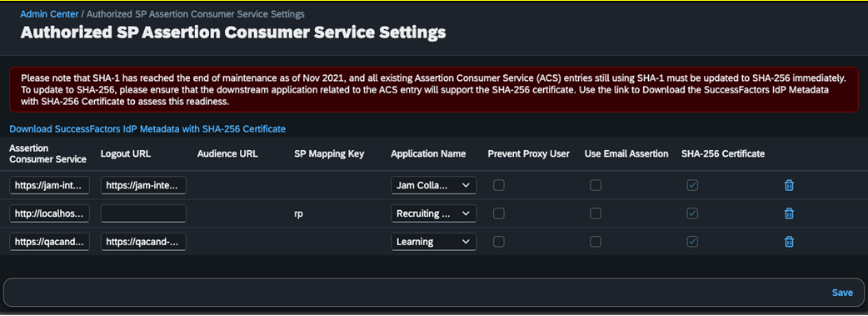Open the Learning application name dropdown
Viewport: 868px width, 316px height.
point(433,241)
